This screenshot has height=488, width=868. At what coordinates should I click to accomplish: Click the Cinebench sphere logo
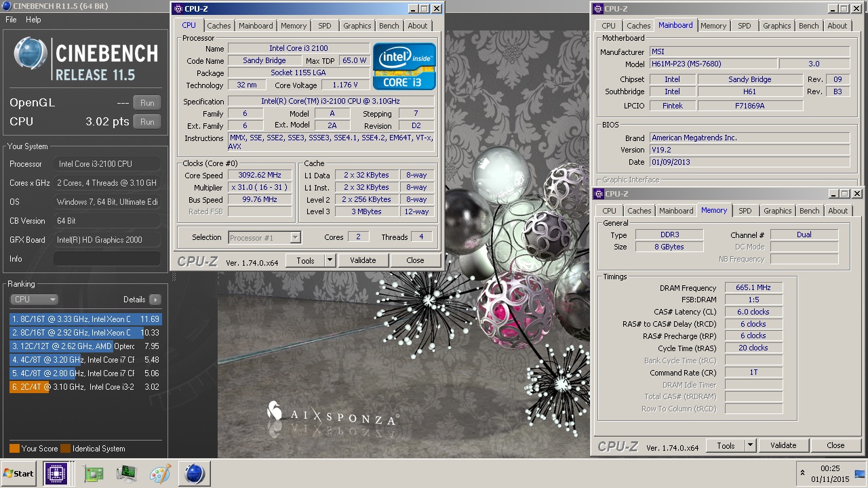tap(31, 54)
